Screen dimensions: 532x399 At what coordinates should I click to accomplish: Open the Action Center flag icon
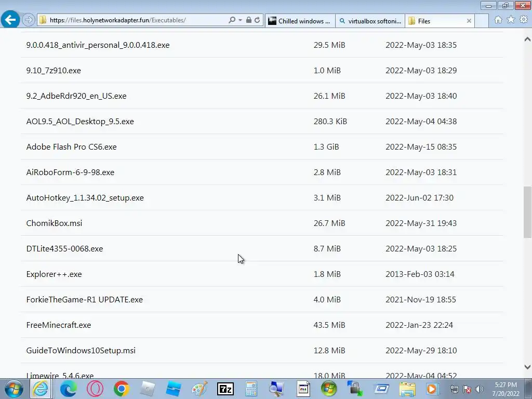point(467,389)
